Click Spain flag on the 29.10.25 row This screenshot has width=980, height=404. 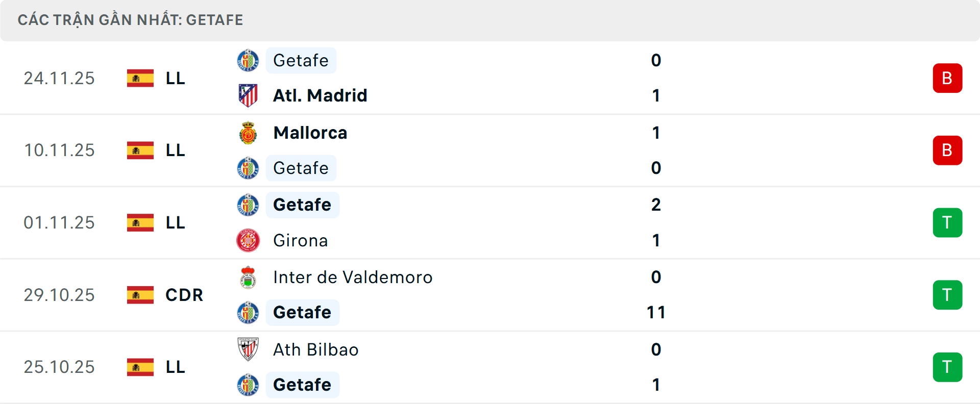tap(140, 295)
